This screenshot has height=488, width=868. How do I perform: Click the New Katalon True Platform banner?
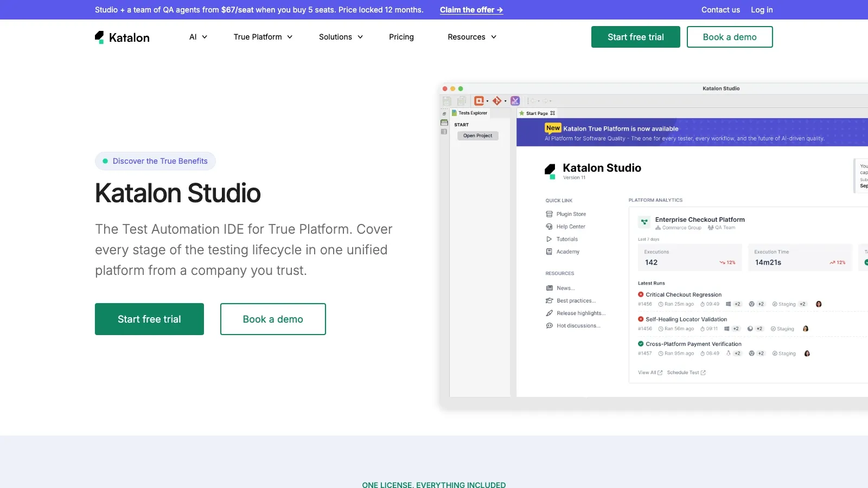[692, 133]
